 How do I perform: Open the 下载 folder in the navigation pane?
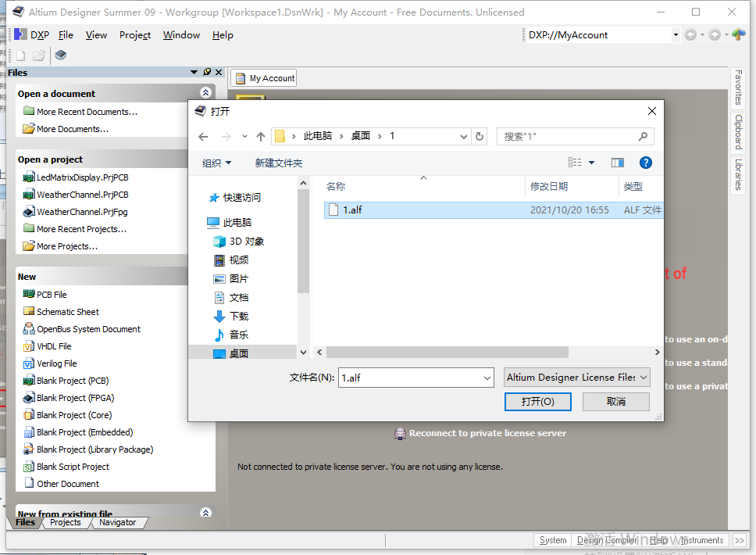pos(238,317)
